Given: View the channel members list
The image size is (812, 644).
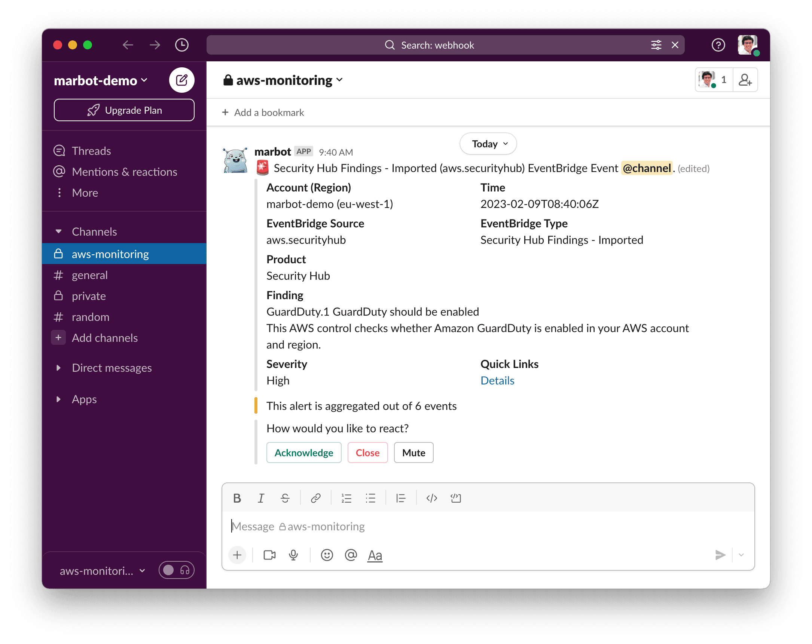Looking at the screenshot, I should [713, 80].
